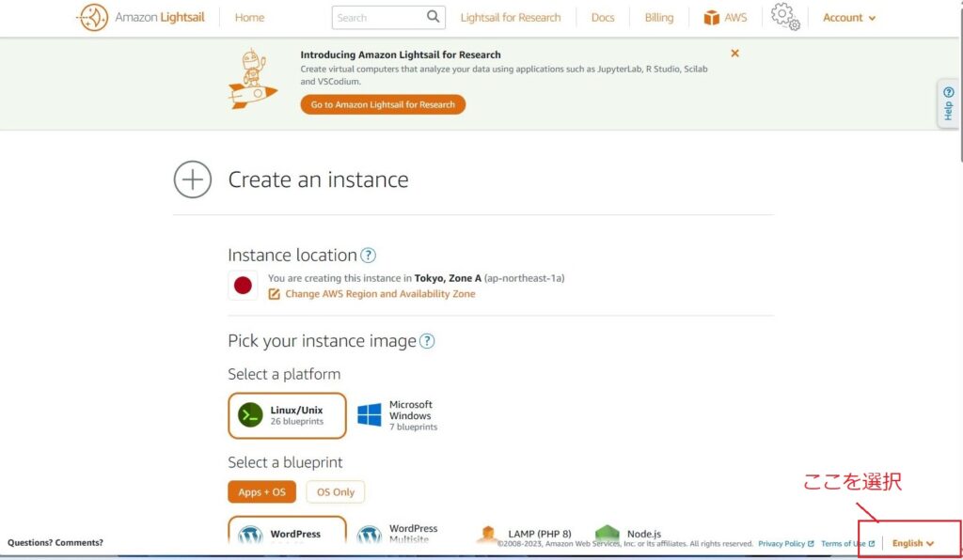Click the WordPress blueprint logo
Viewport: 963px width, 560px height.
click(250, 535)
